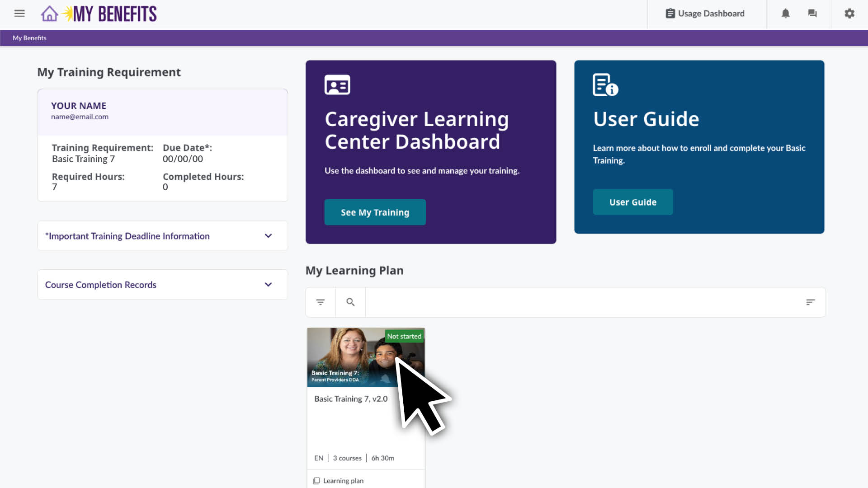Click the document info icon above User Guide

click(x=604, y=85)
